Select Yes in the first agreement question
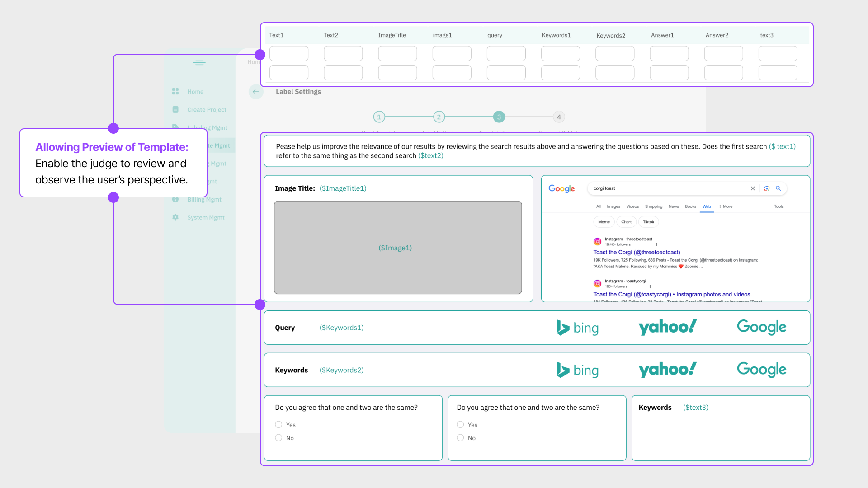The height and width of the screenshot is (488, 868). (278, 425)
